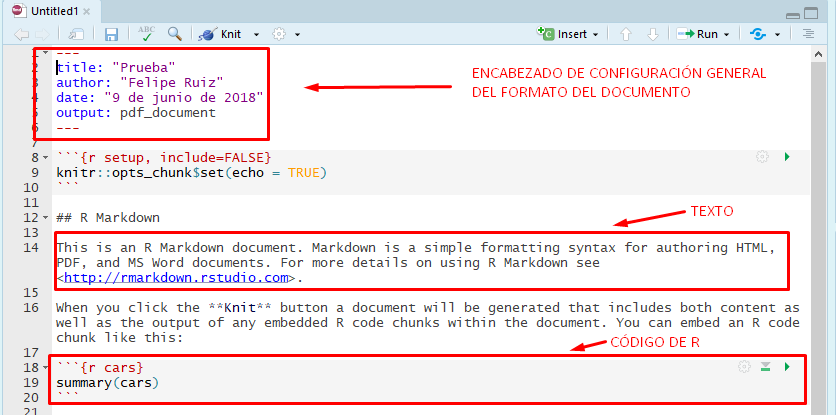Open the Knit options dropdown arrow

(256, 35)
